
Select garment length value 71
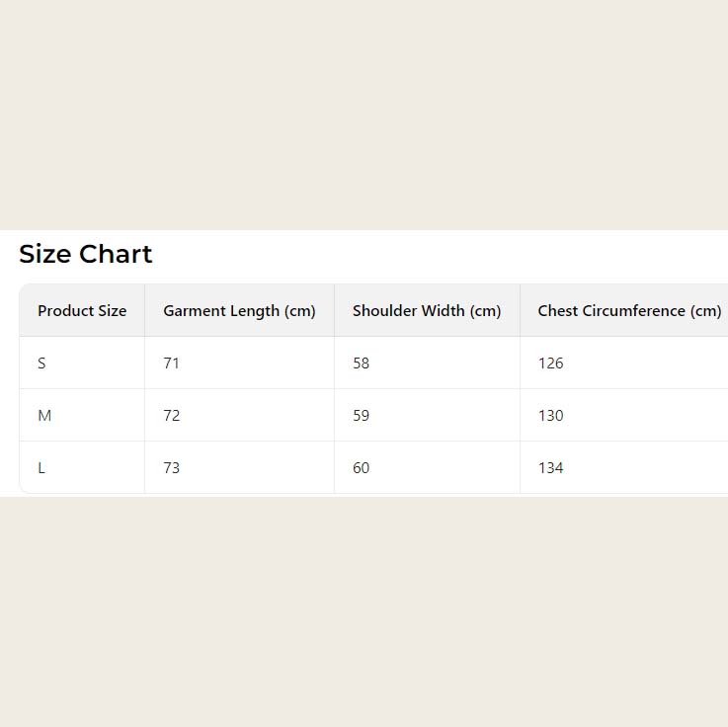(x=172, y=363)
